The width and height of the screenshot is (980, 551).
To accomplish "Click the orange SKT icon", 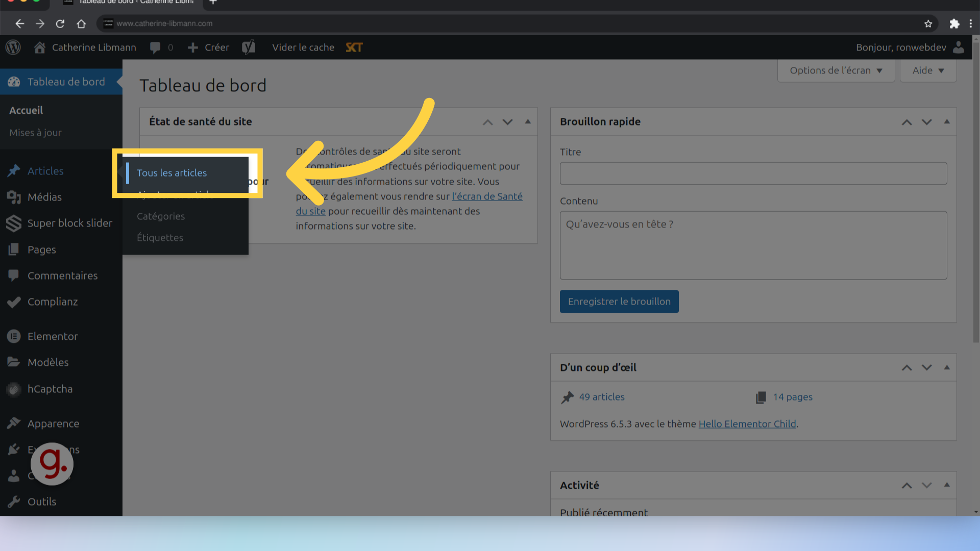I will pyautogui.click(x=354, y=47).
